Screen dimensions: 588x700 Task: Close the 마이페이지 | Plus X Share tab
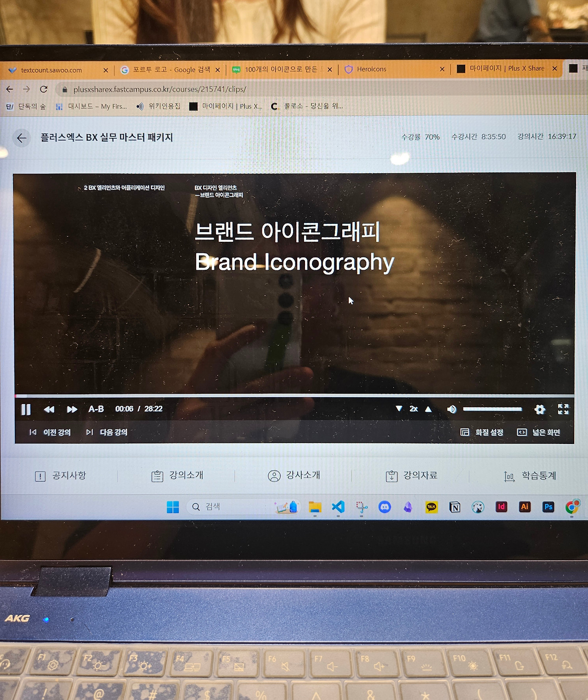pyautogui.click(x=555, y=68)
